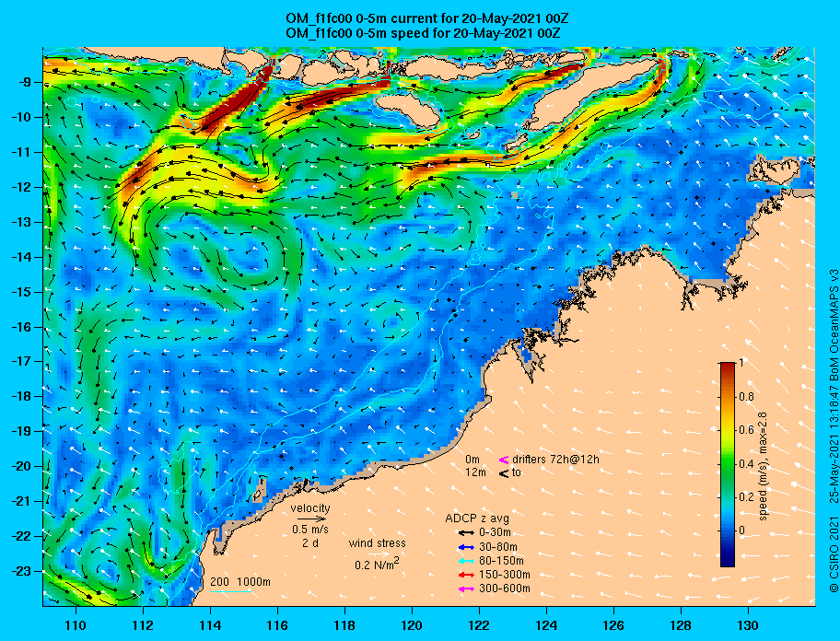Viewport: 840px width, 641px height.
Task: Click the '0.5 m/s' velocity scale text
Action: 310,529
